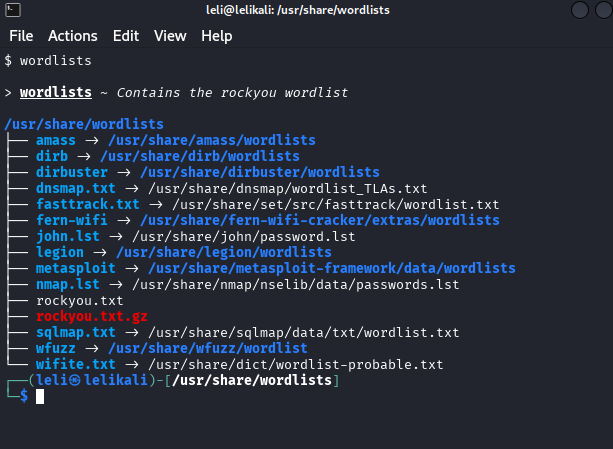Click the nselib/data/passwords.lst path
This screenshot has width=613, height=449.
point(296,285)
